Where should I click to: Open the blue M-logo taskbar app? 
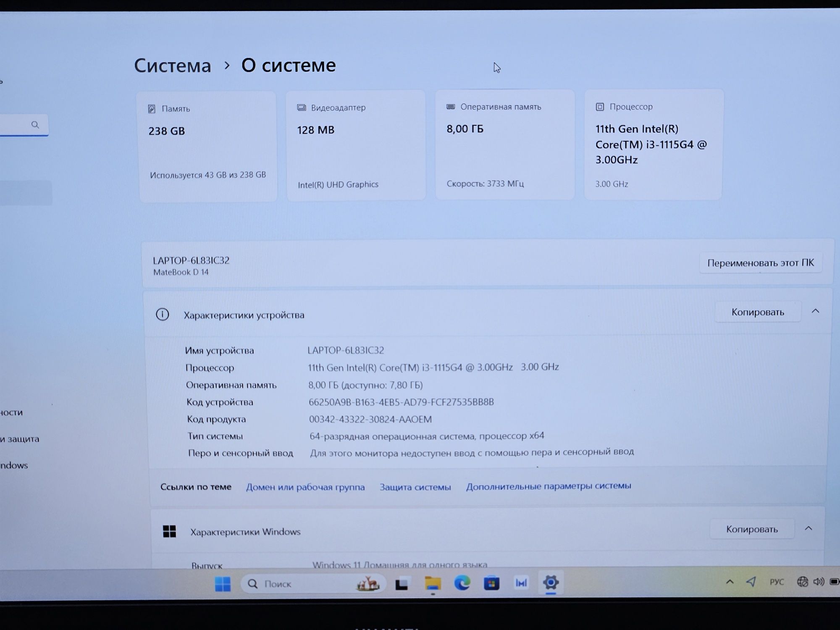point(521,583)
